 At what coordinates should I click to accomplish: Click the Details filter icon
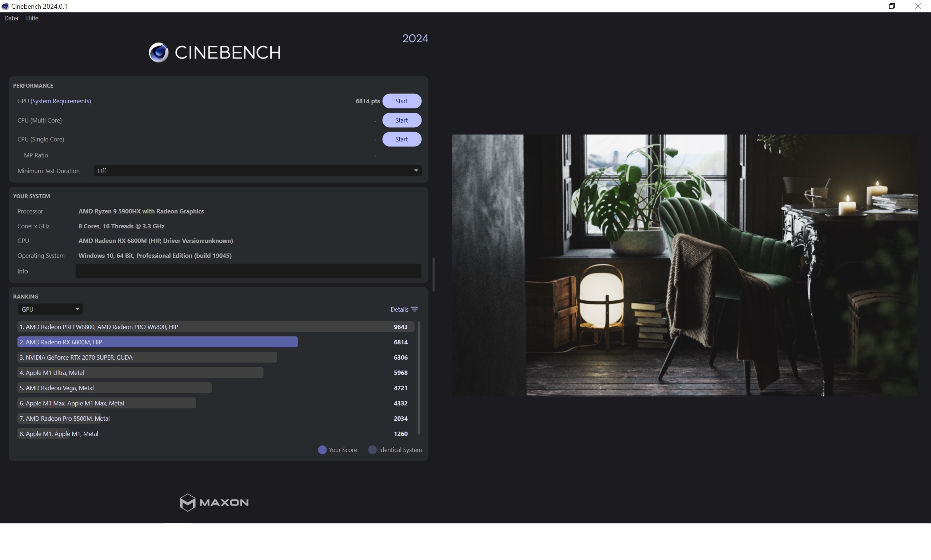[x=414, y=309]
